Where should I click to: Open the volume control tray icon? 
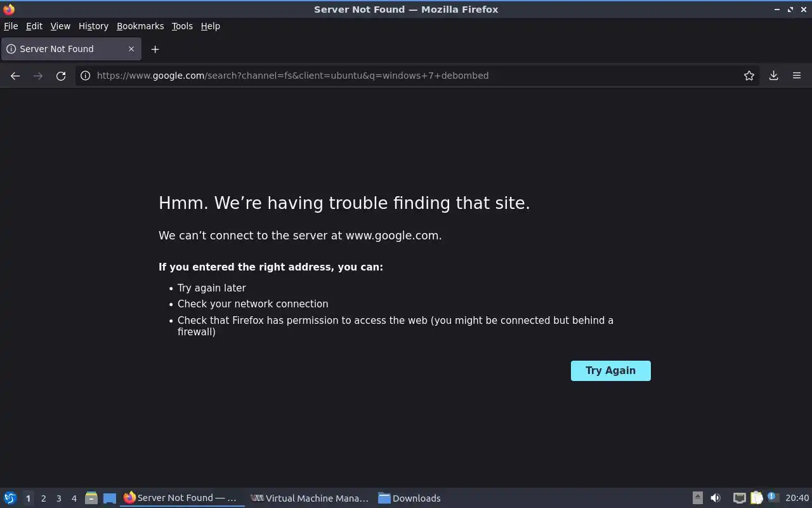[716, 498]
